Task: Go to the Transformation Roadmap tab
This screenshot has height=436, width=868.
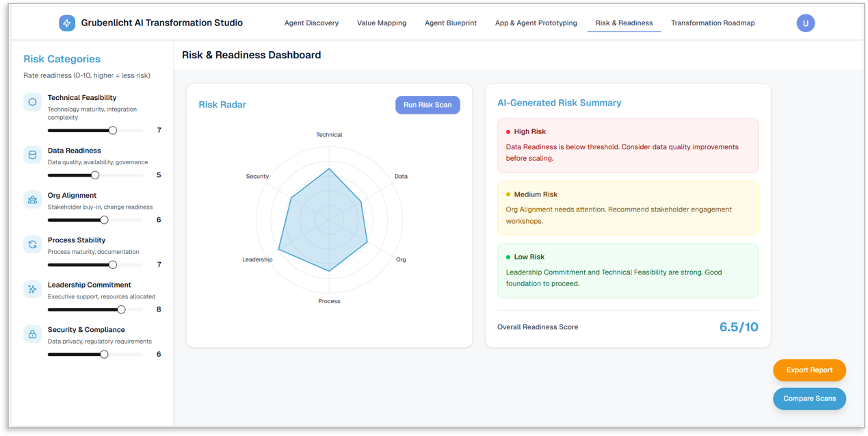Action: (713, 23)
